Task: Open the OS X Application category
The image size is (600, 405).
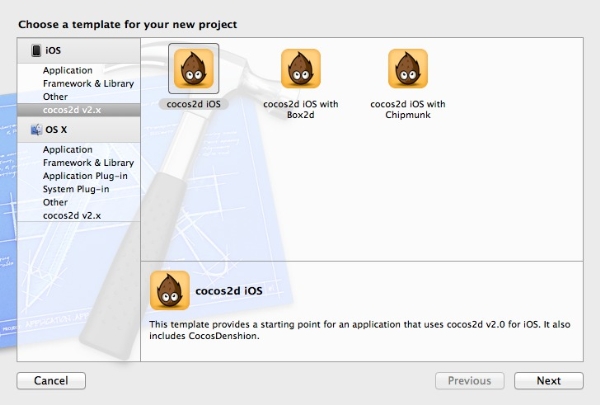Action: pyautogui.click(x=67, y=149)
